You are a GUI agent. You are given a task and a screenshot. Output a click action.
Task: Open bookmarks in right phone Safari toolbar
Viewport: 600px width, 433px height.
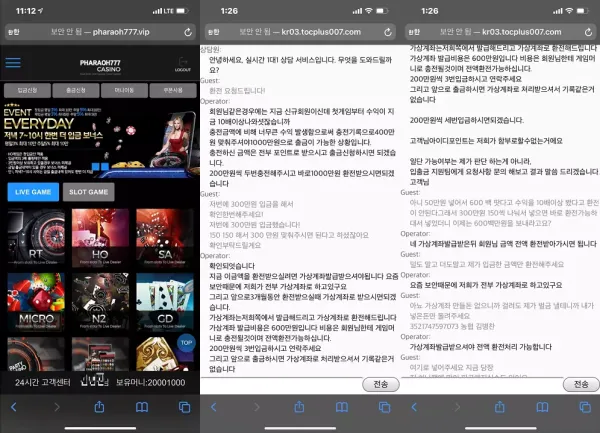click(542, 407)
